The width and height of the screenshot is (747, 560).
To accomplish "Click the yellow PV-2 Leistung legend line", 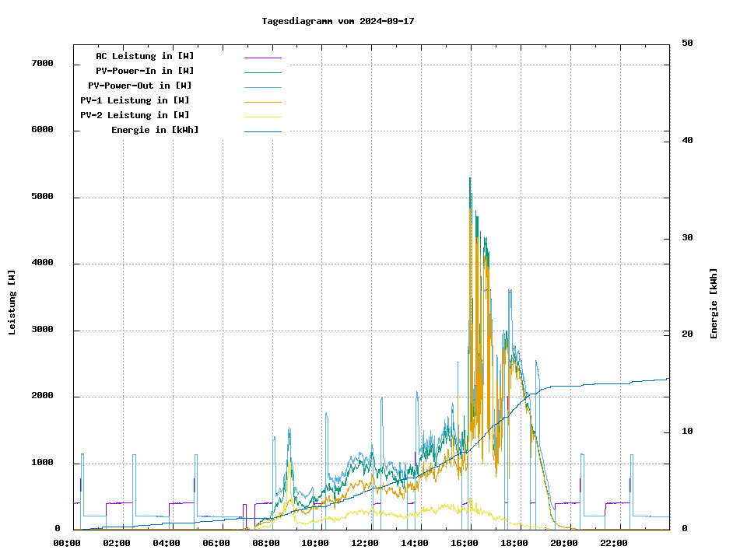I will [x=262, y=117].
